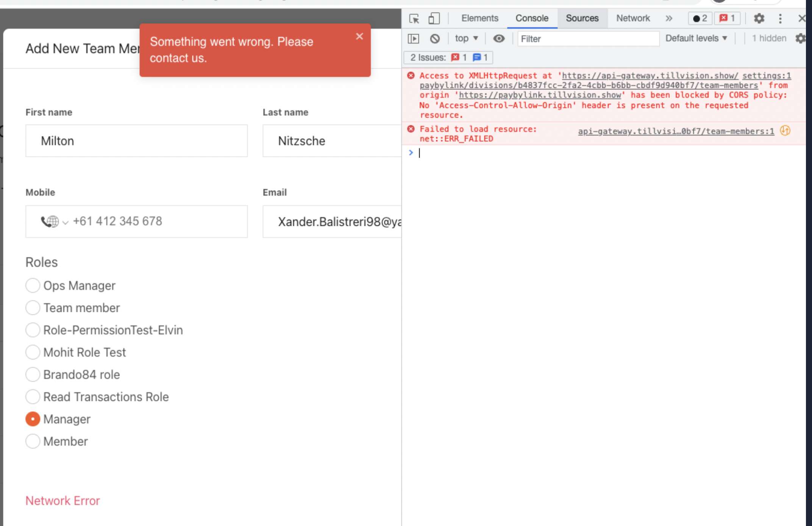The image size is (812, 526).
Task: Retry the failed request via circular arrow icon
Action: tap(785, 131)
